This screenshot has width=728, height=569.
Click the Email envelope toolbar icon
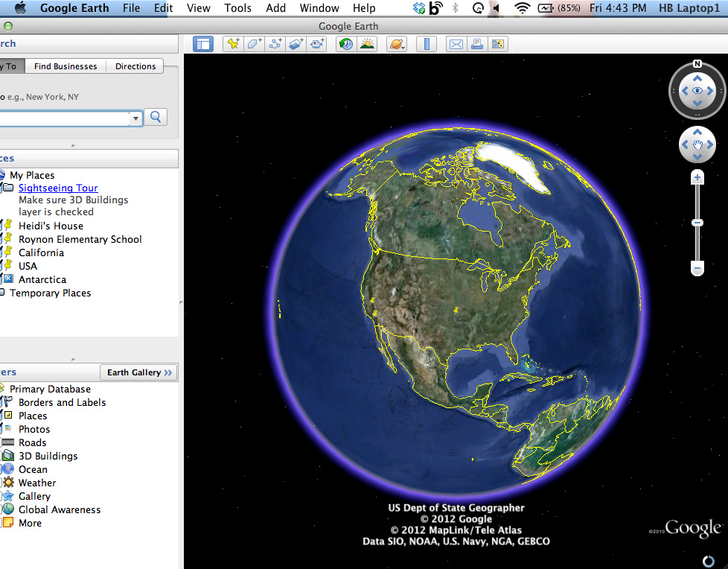point(456,44)
